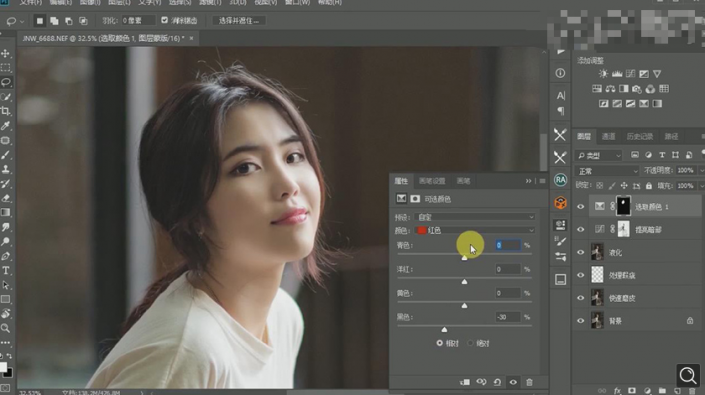Select the mask icon in Properties panel
705x395 pixels.
click(415, 199)
